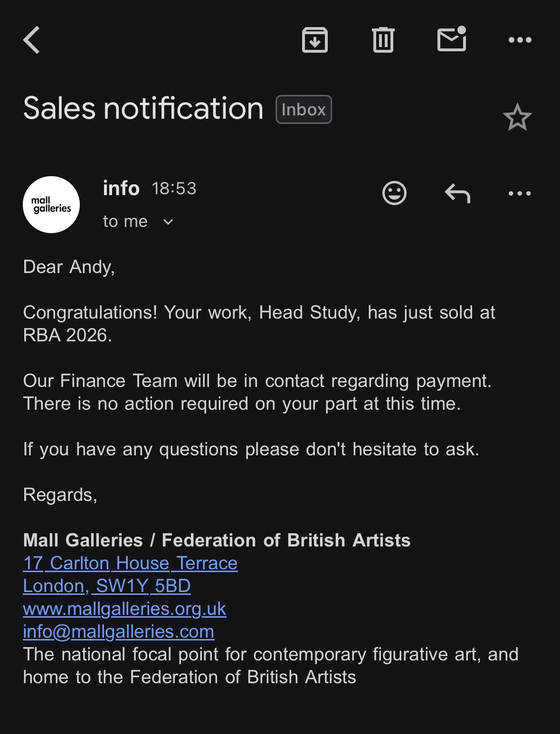Tap the sender name 'info'
Image resolution: width=560 pixels, height=734 pixels.
pyautogui.click(x=121, y=188)
